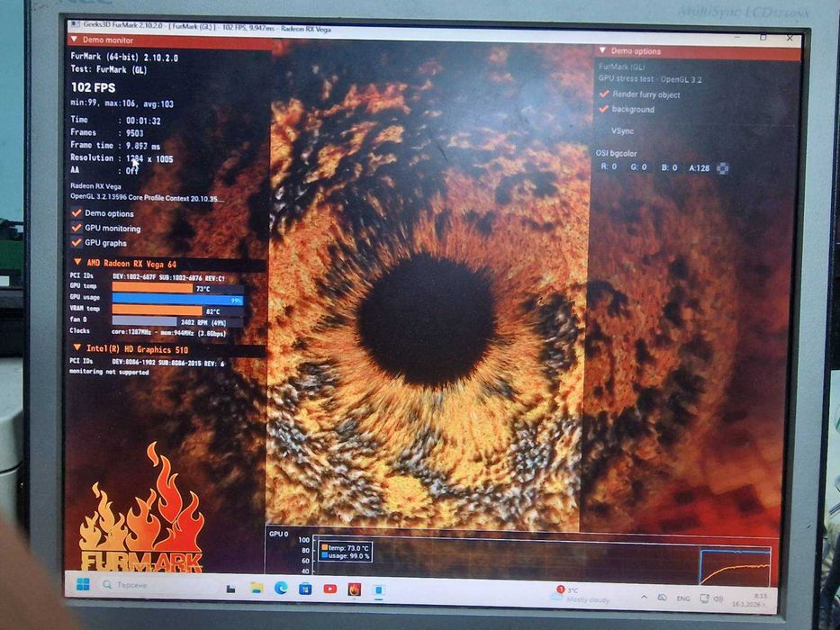This screenshot has height=630, width=840.
Task: Click the A:128 alpha value field
Action: click(x=700, y=167)
